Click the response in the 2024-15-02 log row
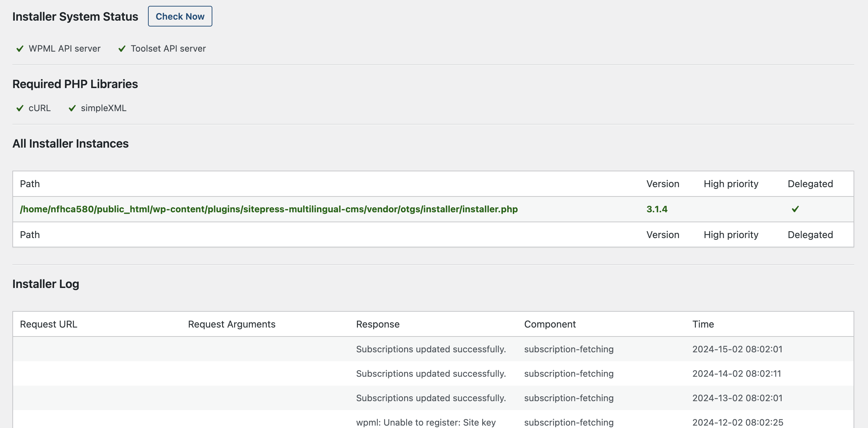868x428 pixels. 431,349
